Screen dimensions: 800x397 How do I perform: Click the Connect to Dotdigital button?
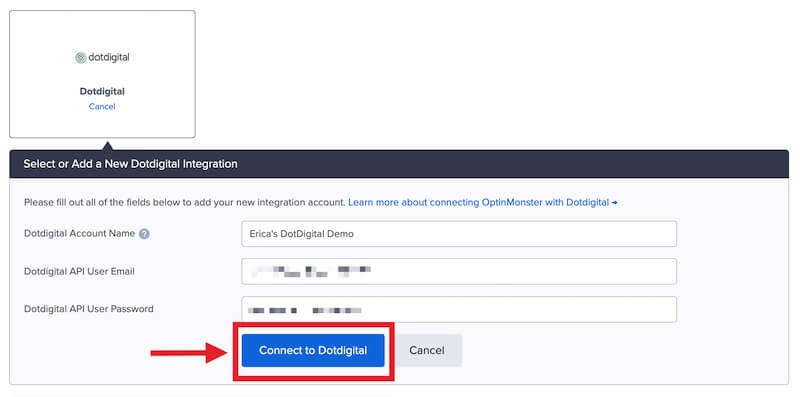(313, 351)
